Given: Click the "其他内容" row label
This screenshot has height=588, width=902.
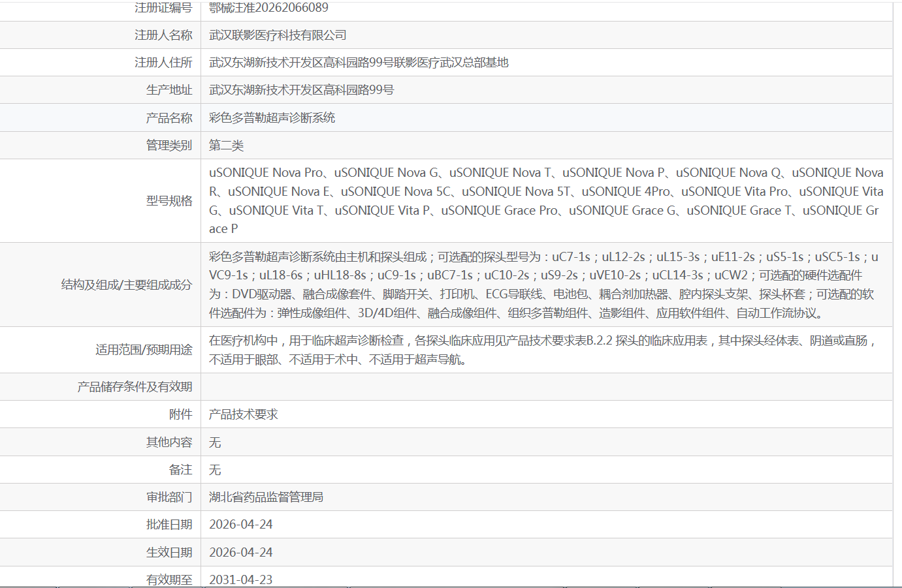Looking at the screenshot, I should tap(169, 442).
